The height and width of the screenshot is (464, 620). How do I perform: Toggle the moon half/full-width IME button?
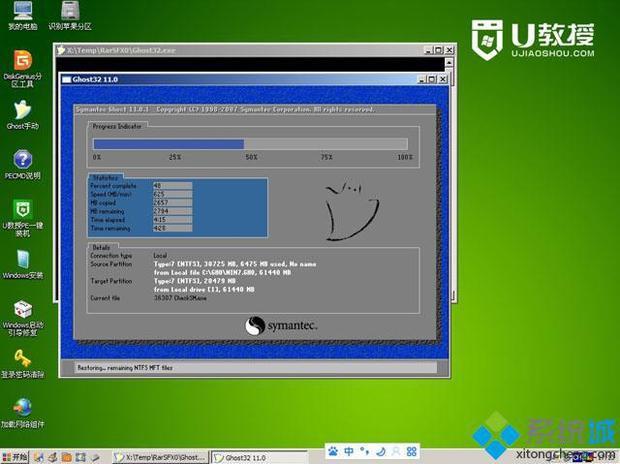[380, 451]
